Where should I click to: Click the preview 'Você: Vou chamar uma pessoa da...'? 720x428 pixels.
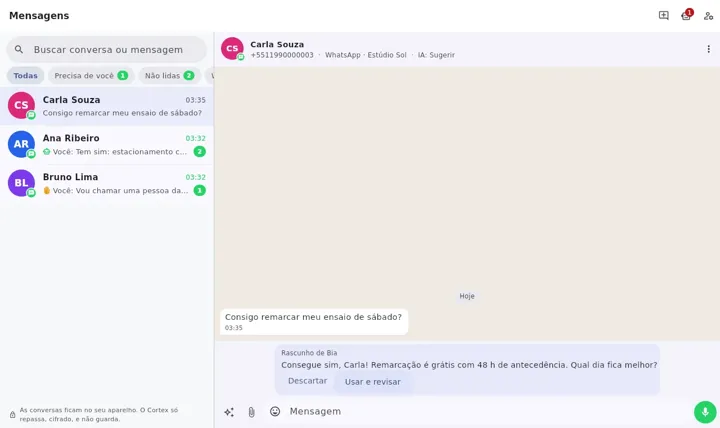[120, 190]
